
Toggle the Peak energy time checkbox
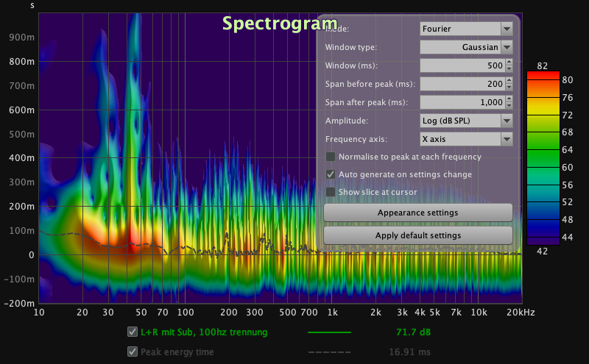133,351
